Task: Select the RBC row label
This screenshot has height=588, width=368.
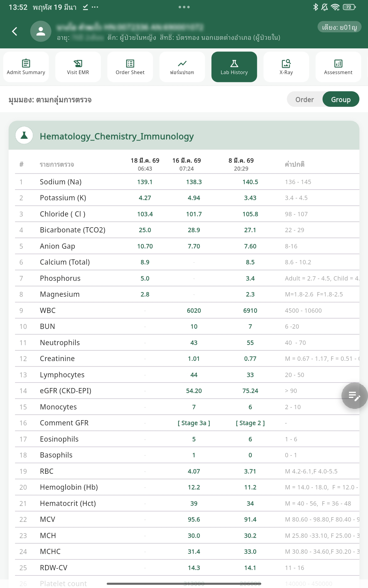Action: pos(47,471)
